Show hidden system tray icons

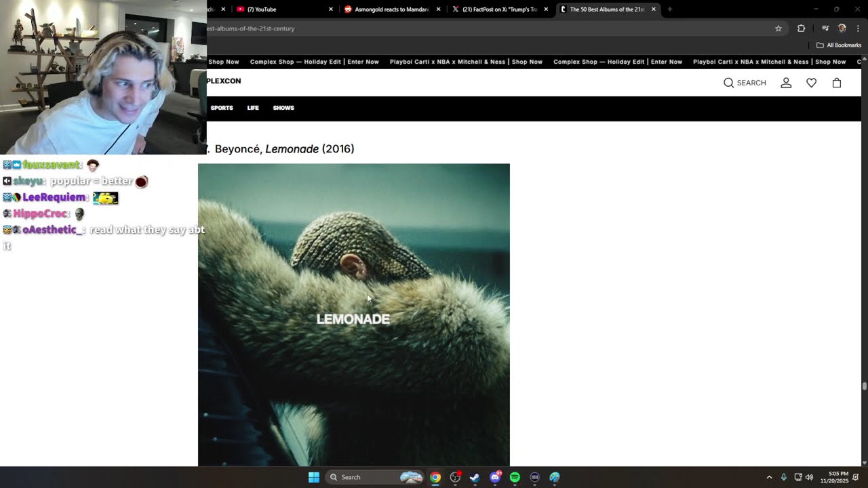[x=769, y=477]
